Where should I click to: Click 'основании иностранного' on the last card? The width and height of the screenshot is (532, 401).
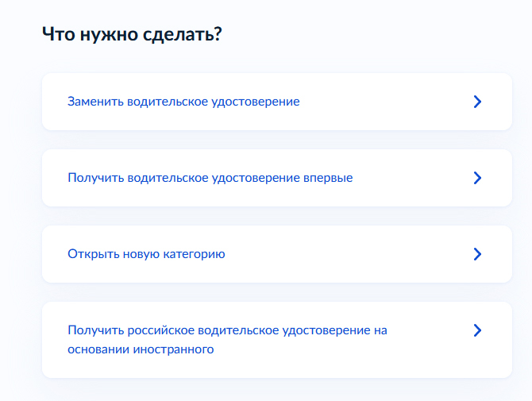pos(141,349)
